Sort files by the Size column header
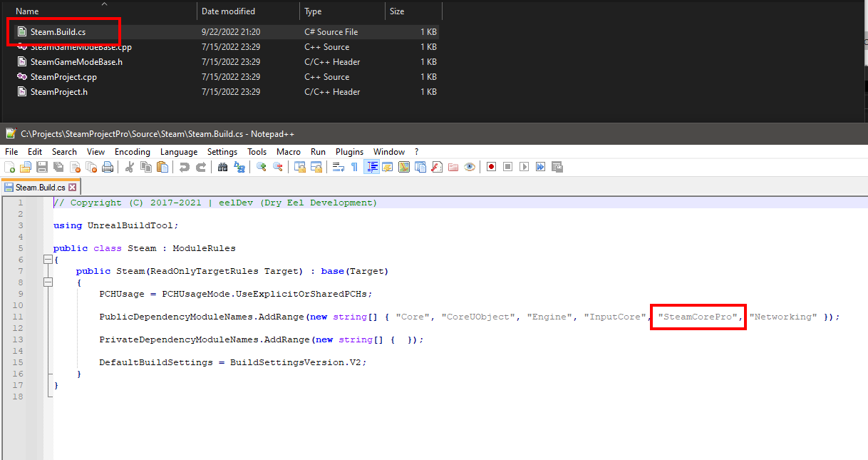 [x=413, y=11]
